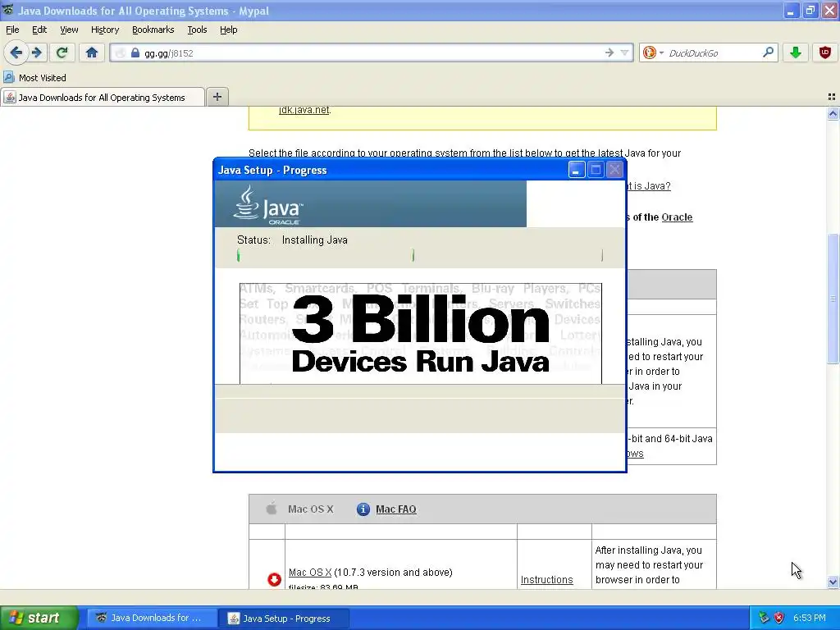Viewport: 840px width, 630px height.
Task: Click the safely remove hardware tray icon
Action: 764,618
